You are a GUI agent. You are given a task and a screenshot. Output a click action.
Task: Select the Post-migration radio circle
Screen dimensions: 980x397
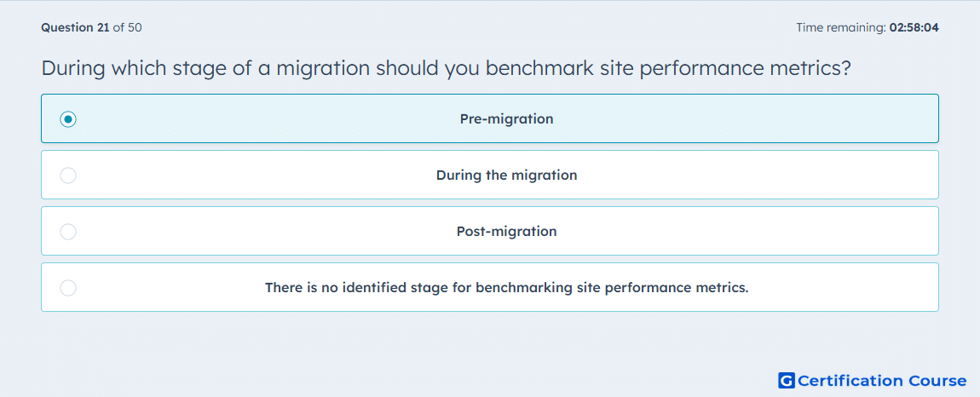pyautogui.click(x=68, y=232)
